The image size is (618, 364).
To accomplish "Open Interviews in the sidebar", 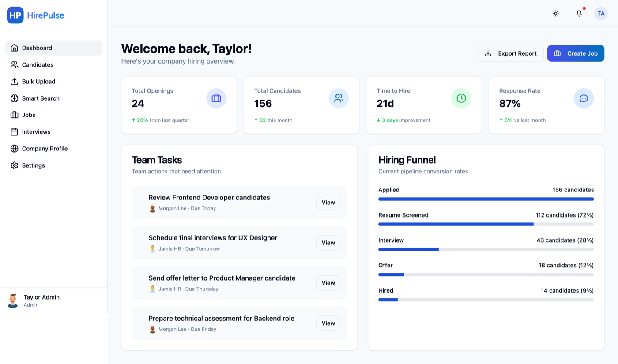I will click(x=53, y=131).
